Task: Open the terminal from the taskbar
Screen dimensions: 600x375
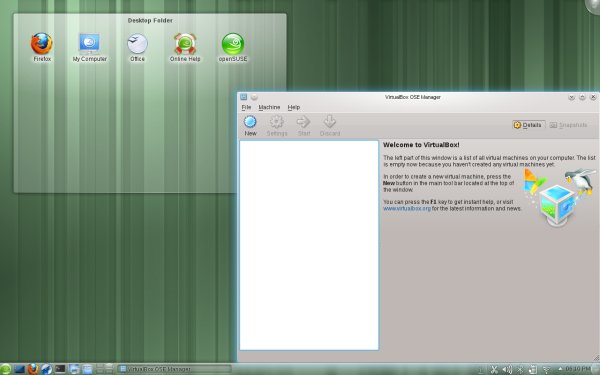Action: click(60, 369)
